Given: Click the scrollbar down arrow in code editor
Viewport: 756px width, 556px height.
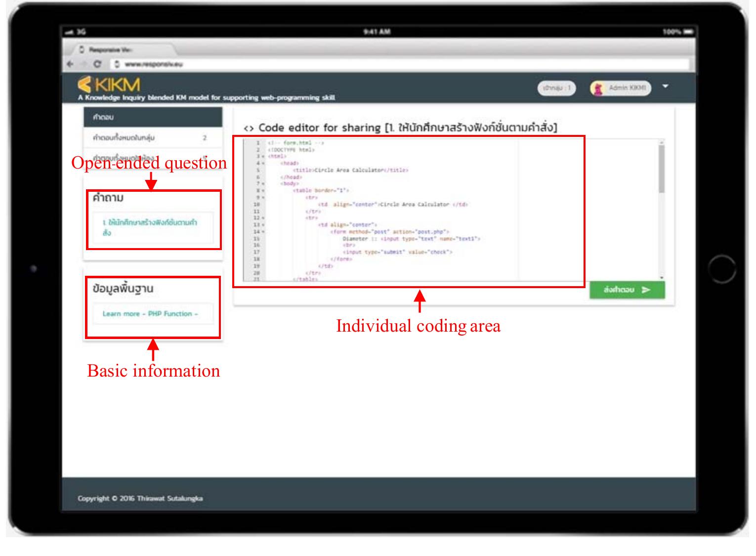Looking at the screenshot, I should 662,278.
